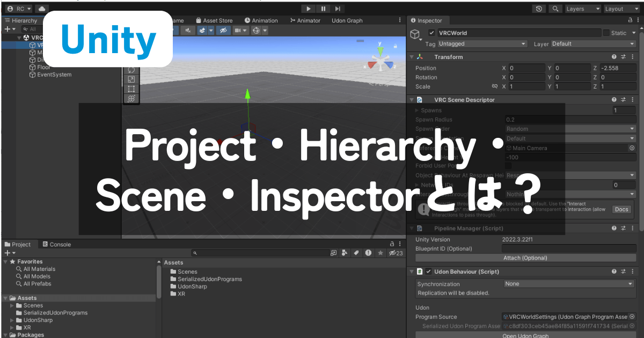This screenshot has height=338, width=644.
Task: Expand the UdonSharp folder in Project tree
Action: pos(12,320)
